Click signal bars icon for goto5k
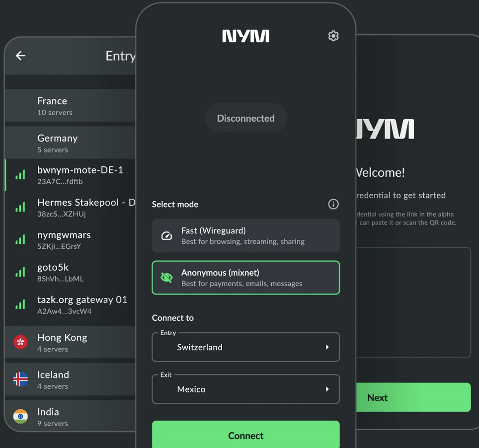Viewport: 479px width, 448px height. [20, 272]
